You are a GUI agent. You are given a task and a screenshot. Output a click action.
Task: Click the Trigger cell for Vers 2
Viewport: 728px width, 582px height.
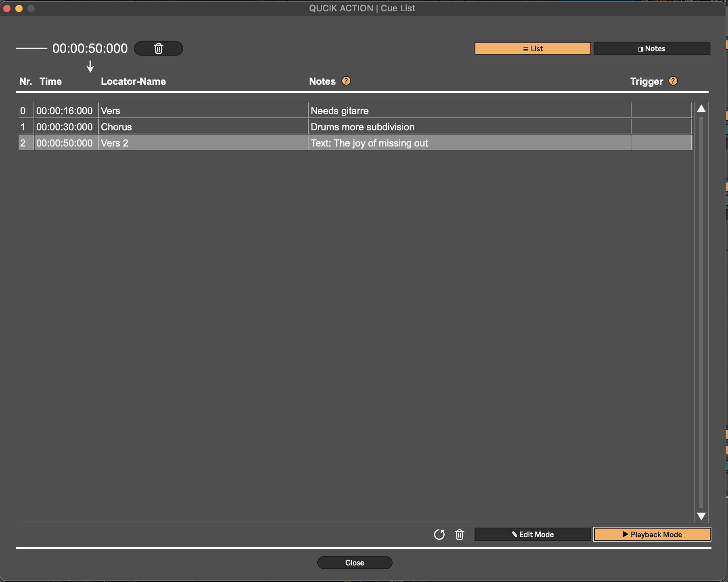pos(661,143)
